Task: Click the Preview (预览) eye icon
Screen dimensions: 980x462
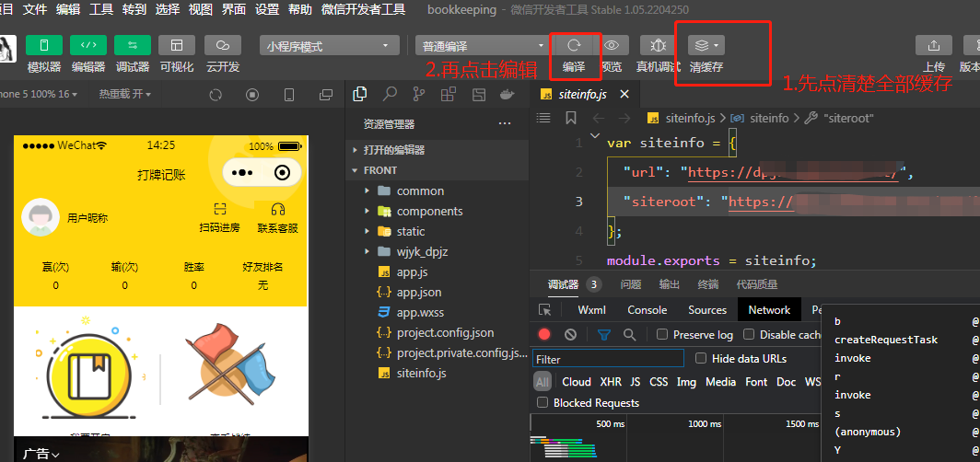Action: click(612, 46)
